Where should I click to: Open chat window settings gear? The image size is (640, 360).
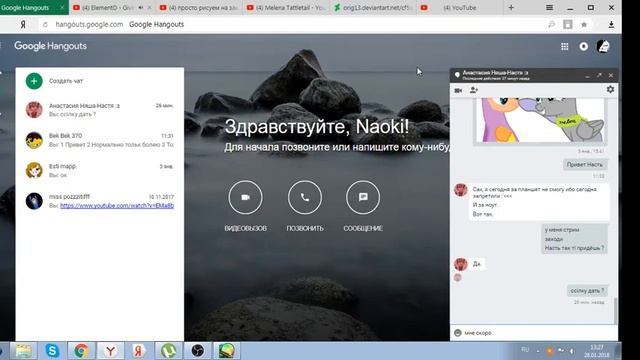click(x=610, y=89)
